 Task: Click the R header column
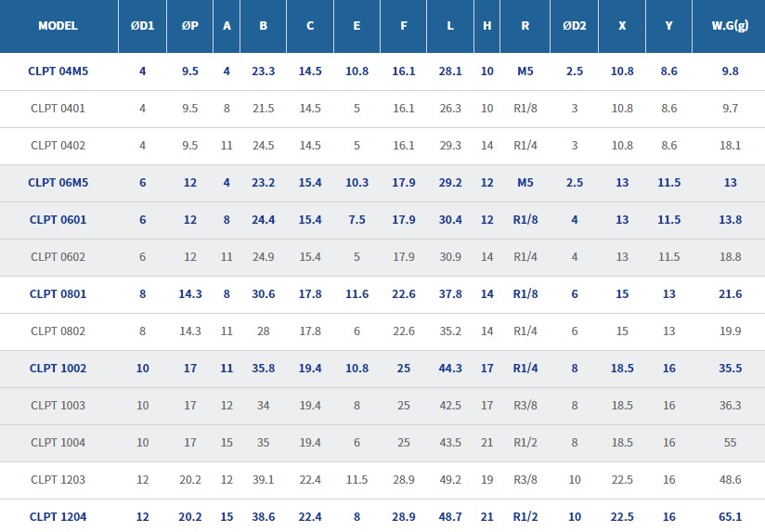pos(525,26)
